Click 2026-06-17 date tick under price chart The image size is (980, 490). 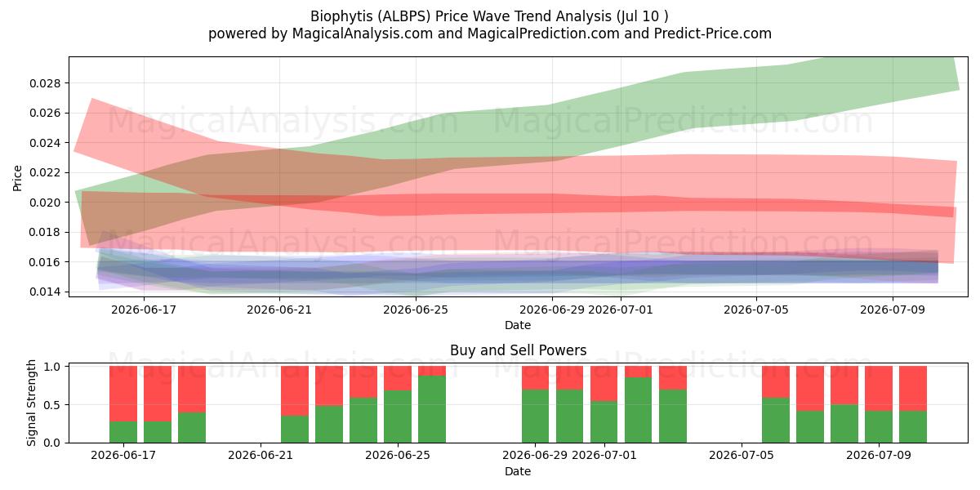coord(144,310)
